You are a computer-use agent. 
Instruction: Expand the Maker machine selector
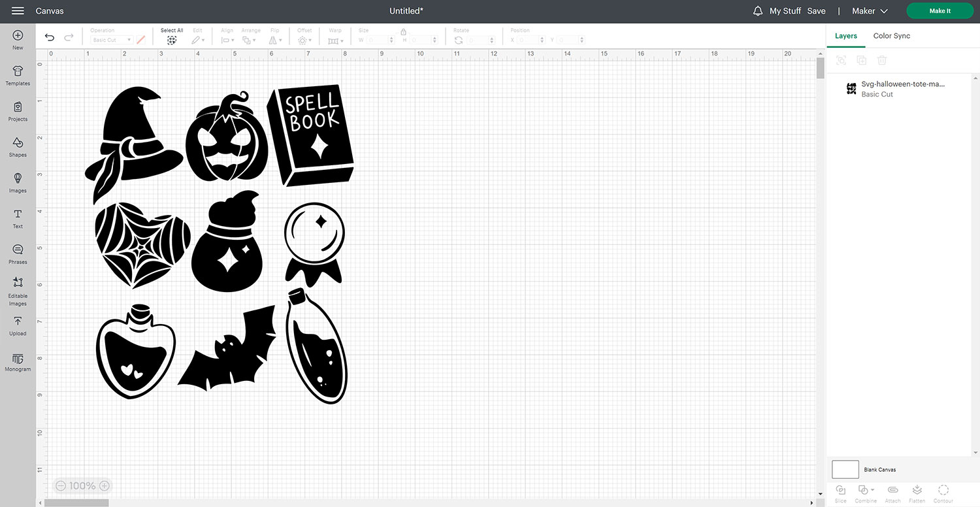870,11
